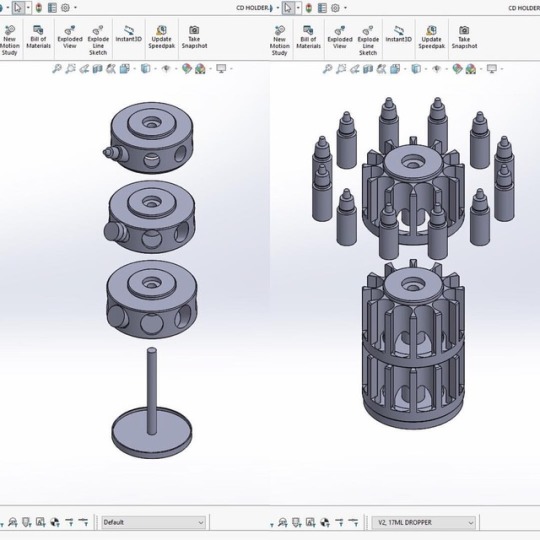Open Bill of Materials in the Default configuration window
540x540 pixels.
click(x=38, y=37)
